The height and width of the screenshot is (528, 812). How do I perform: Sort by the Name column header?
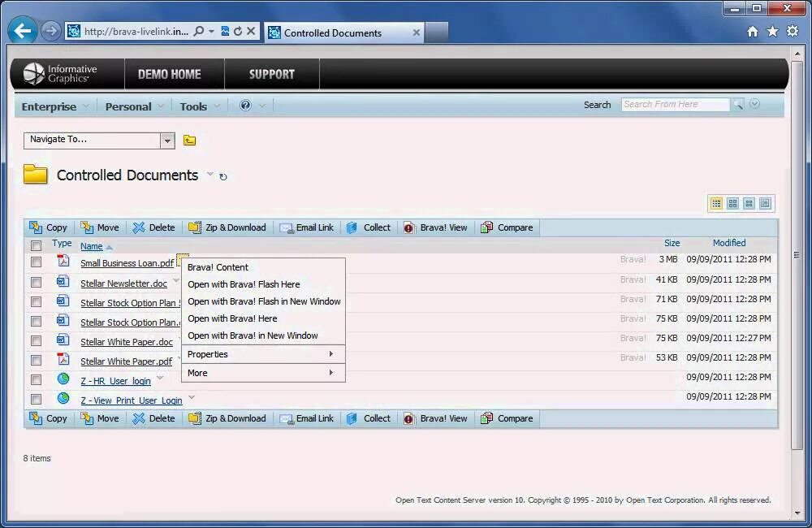click(92, 246)
